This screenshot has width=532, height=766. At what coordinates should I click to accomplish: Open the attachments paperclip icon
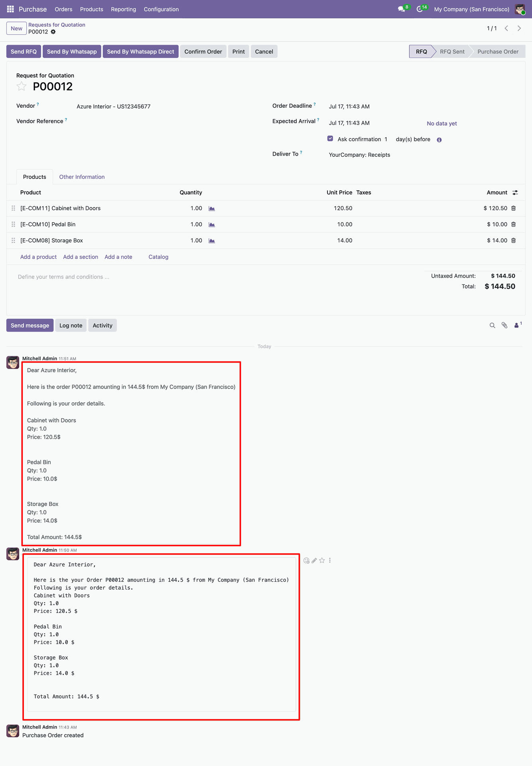[504, 326]
